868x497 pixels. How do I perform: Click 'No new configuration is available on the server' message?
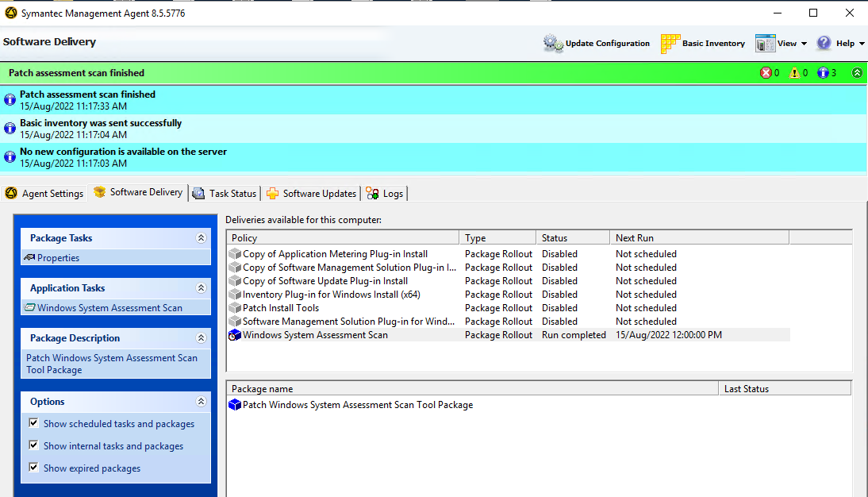coord(124,152)
